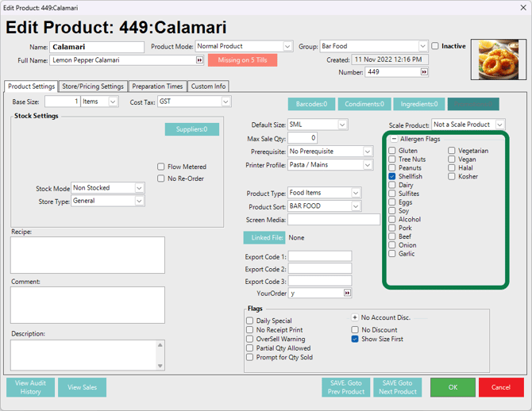Tick the Inactive checkbox
532x411 pixels.
[435, 47]
